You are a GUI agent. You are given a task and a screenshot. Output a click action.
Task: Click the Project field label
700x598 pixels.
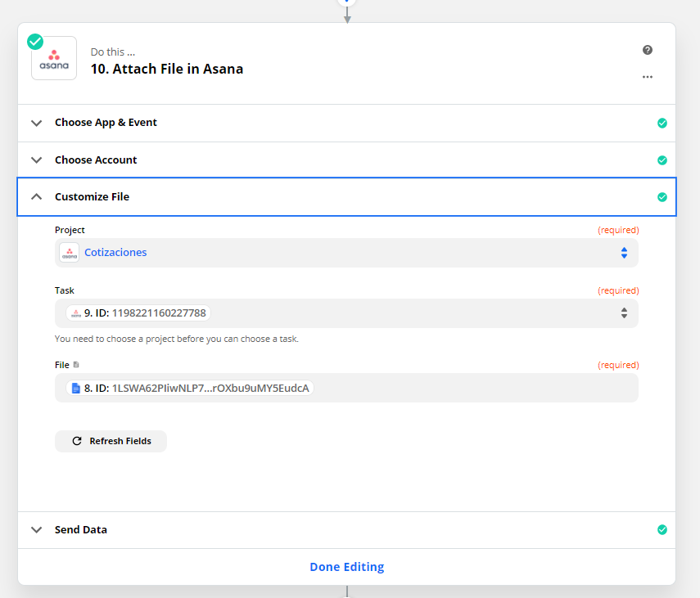click(70, 230)
